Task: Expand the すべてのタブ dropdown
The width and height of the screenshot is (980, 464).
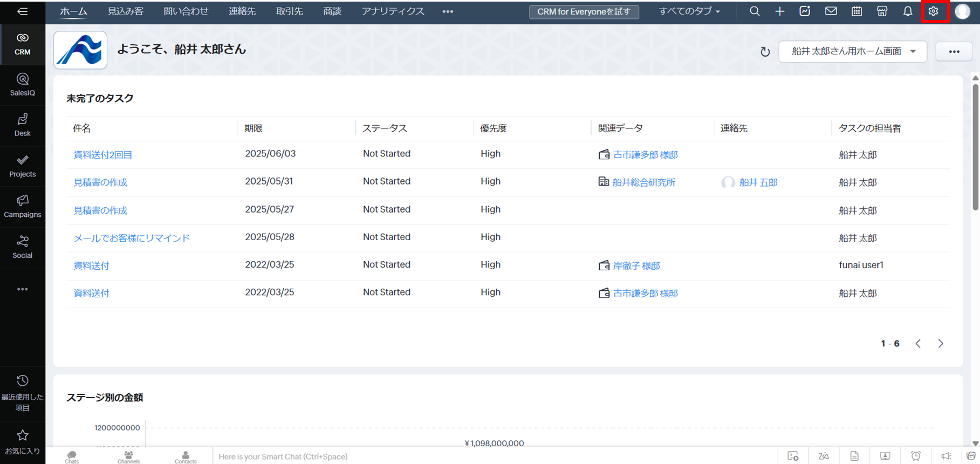Action: point(689,11)
